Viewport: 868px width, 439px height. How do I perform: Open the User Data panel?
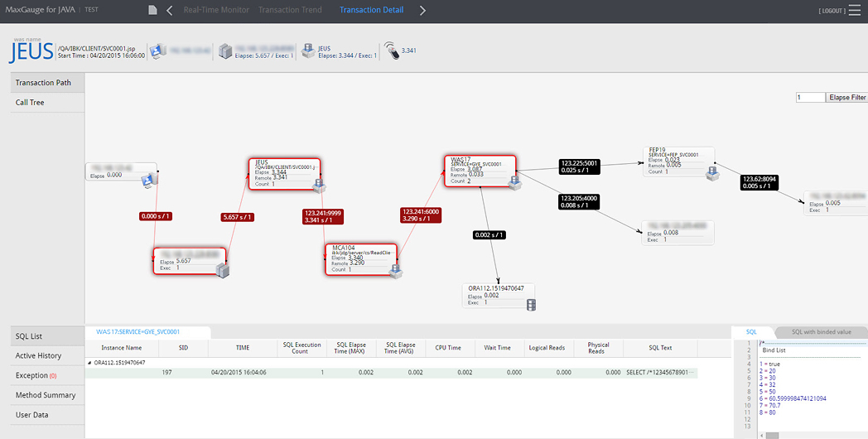(47, 415)
